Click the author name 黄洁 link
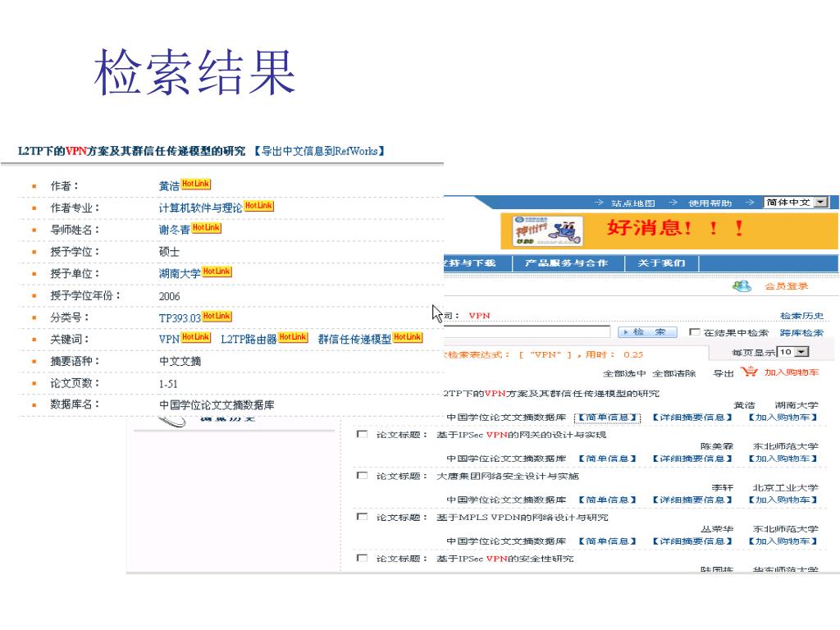The height and width of the screenshot is (630, 840). (x=169, y=186)
